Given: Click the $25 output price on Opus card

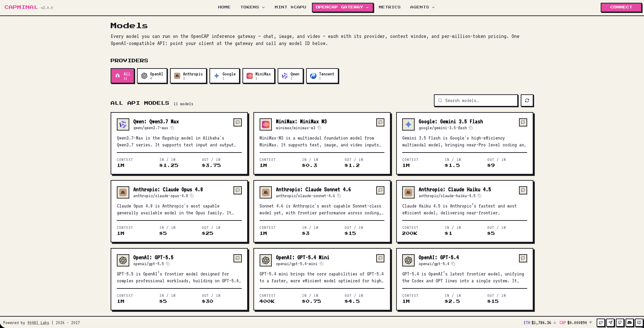Looking at the screenshot, I should point(208,233).
